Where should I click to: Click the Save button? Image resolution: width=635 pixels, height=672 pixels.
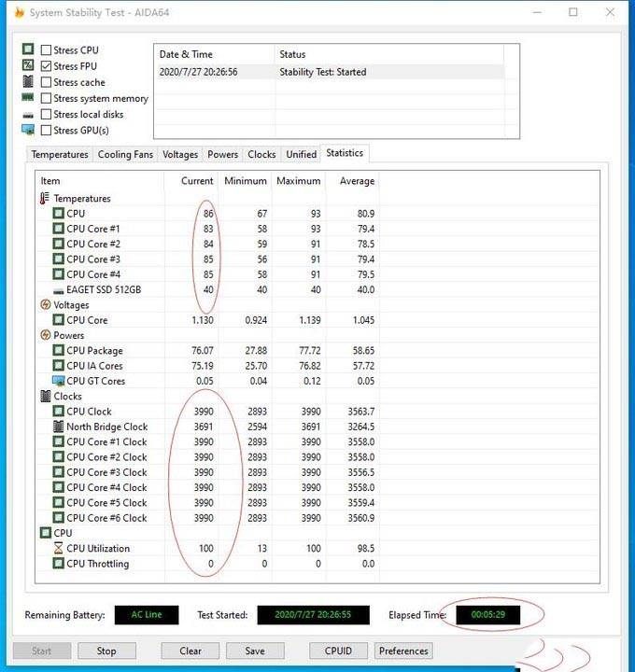point(255,651)
